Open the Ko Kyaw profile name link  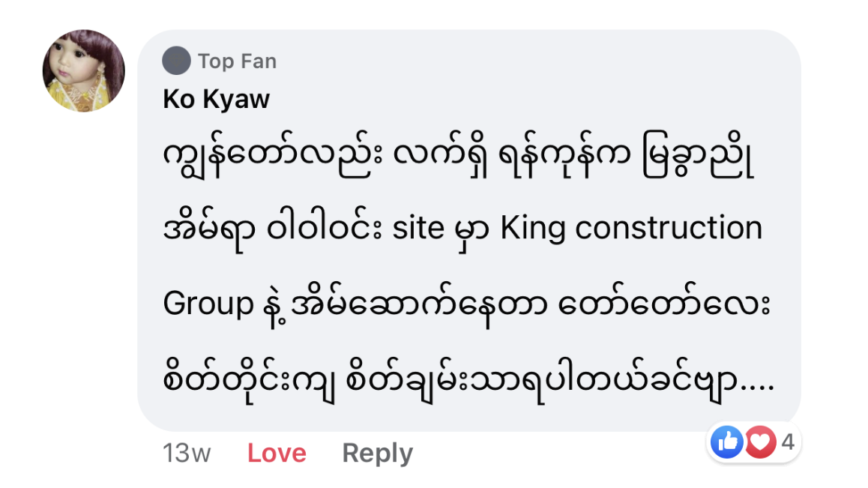[216, 99]
